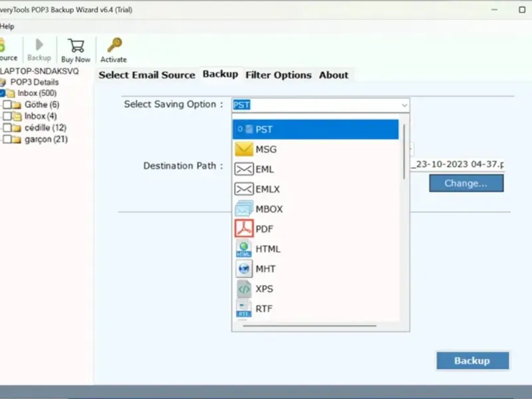Switch to Select Email Source tab
532x399 pixels.
click(x=147, y=75)
